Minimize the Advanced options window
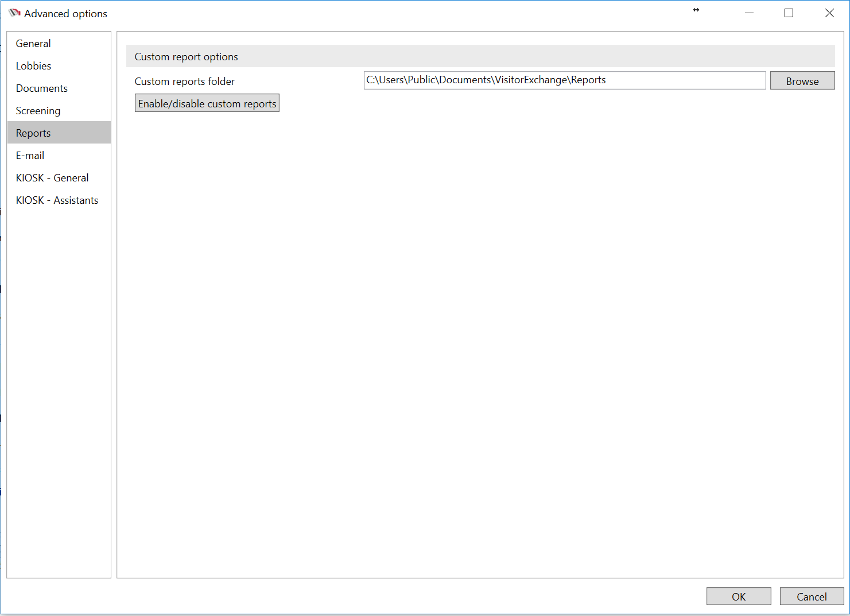 pos(749,13)
